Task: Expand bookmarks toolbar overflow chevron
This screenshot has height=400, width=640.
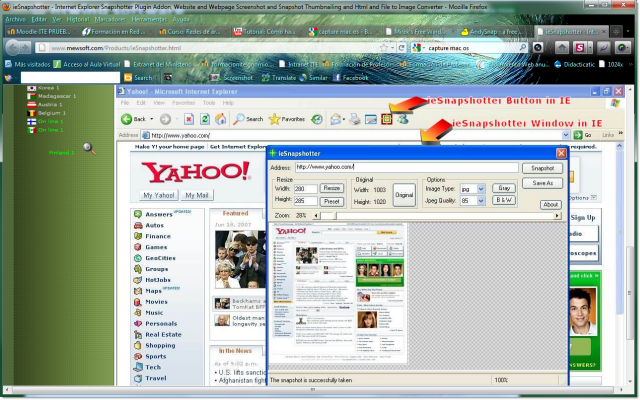Action: (630, 64)
